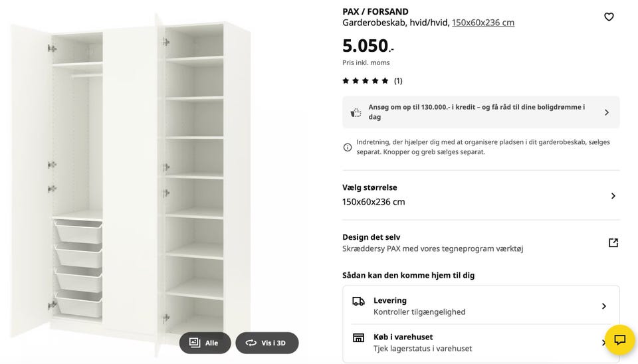Click the PAX / FORSAND product title
This screenshot has height=364, width=638.
375,11
